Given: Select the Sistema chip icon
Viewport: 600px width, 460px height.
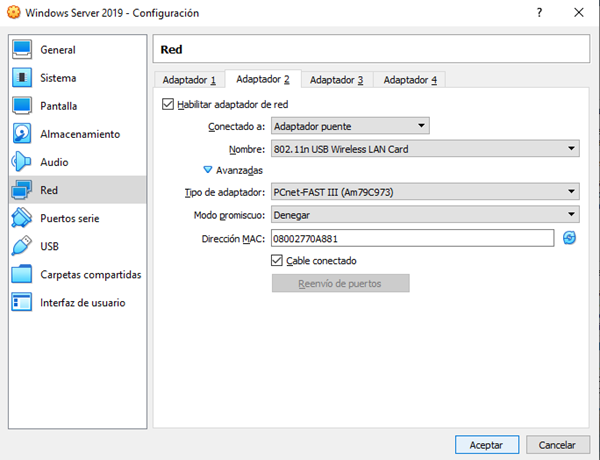Looking at the screenshot, I should click(22, 78).
